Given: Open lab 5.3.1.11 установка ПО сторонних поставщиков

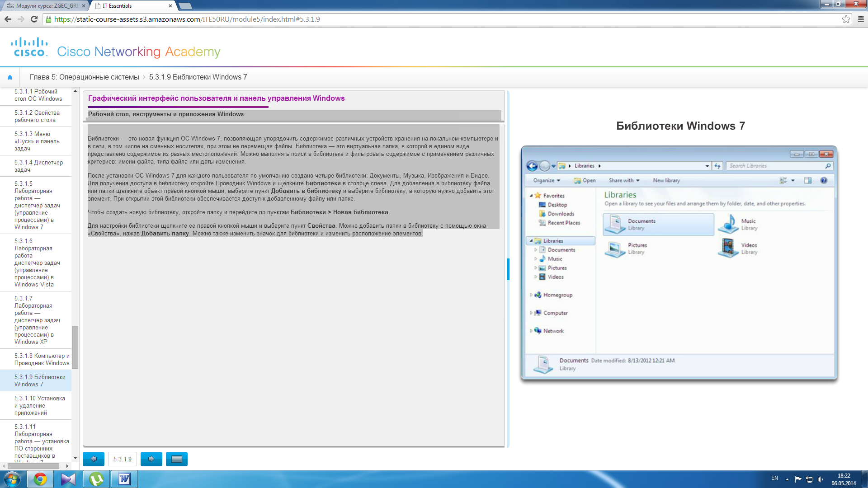Looking at the screenshot, I should (x=36, y=441).
